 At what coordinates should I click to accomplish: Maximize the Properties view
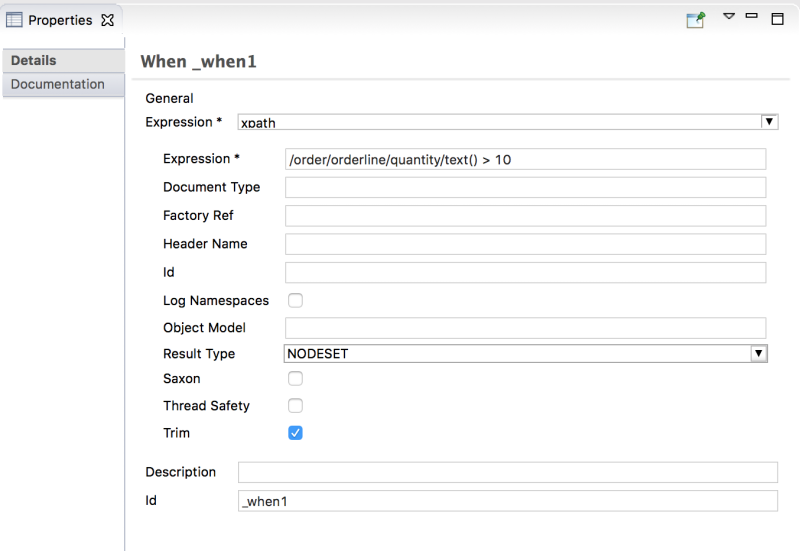(x=777, y=19)
